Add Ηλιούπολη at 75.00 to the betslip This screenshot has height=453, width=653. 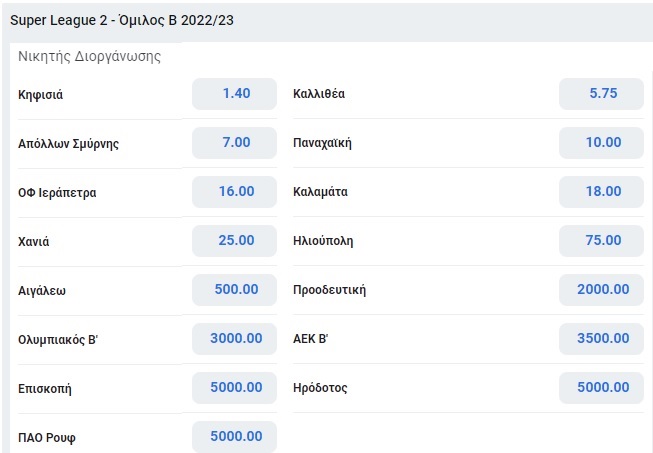tap(601, 241)
